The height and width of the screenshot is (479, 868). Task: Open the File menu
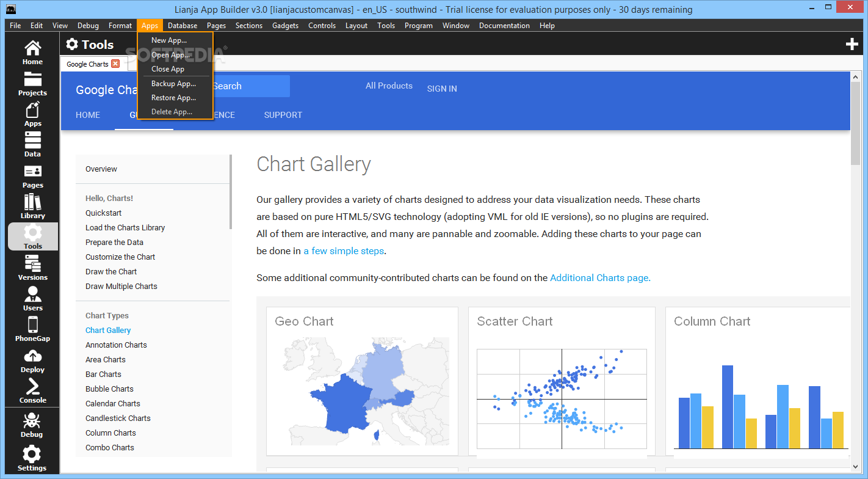click(x=15, y=26)
